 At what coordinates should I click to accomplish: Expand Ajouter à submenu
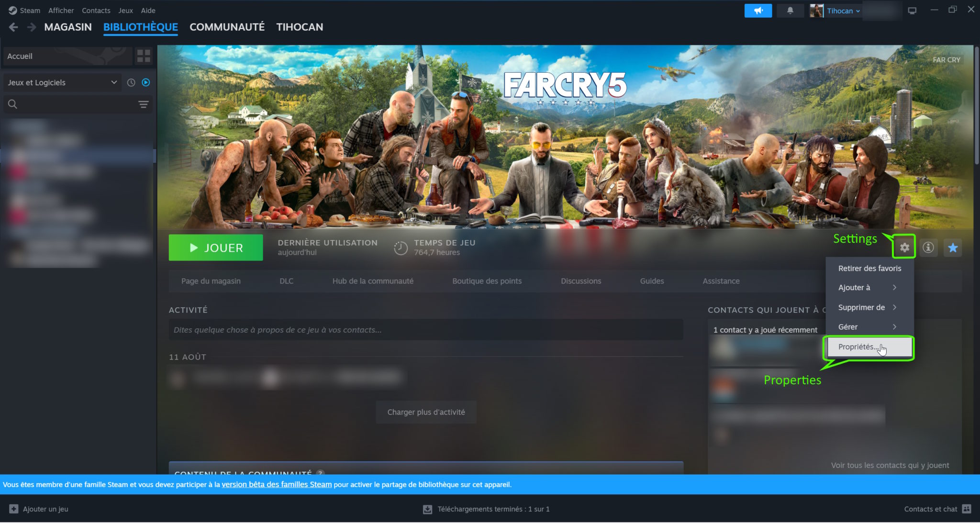click(x=867, y=287)
